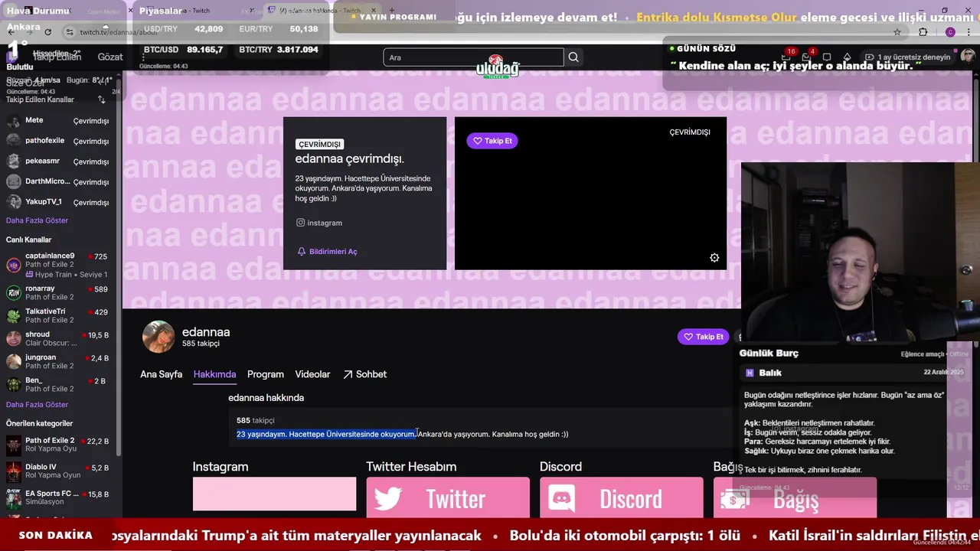Click 'edannaa hakkında' heading text
980x551 pixels.
coord(266,398)
